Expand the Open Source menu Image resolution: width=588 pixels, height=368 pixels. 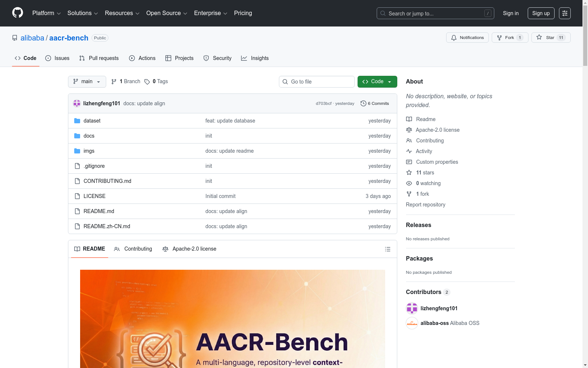[x=167, y=13]
